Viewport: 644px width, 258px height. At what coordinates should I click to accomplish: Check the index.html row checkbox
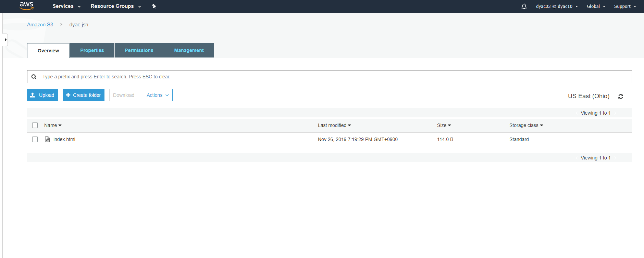35,139
